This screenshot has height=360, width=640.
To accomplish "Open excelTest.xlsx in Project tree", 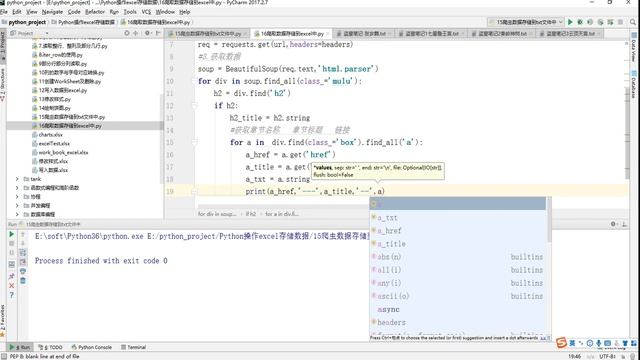I will pyautogui.click(x=54, y=143).
